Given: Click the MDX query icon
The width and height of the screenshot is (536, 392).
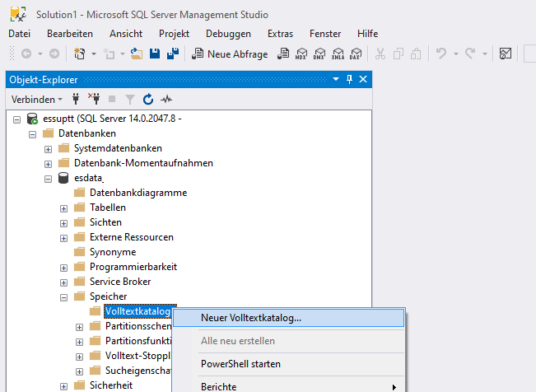Looking at the screenshot, I should click(x=301, y=54).
